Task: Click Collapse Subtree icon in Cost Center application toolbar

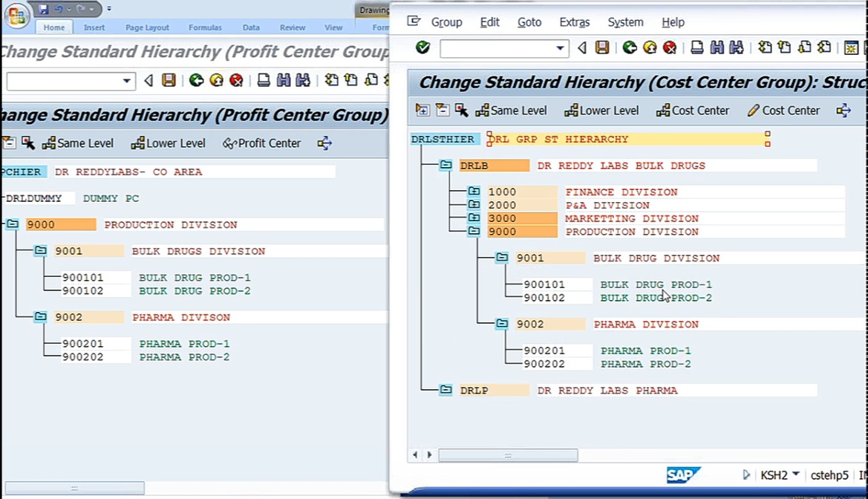Action: [442, 110]
